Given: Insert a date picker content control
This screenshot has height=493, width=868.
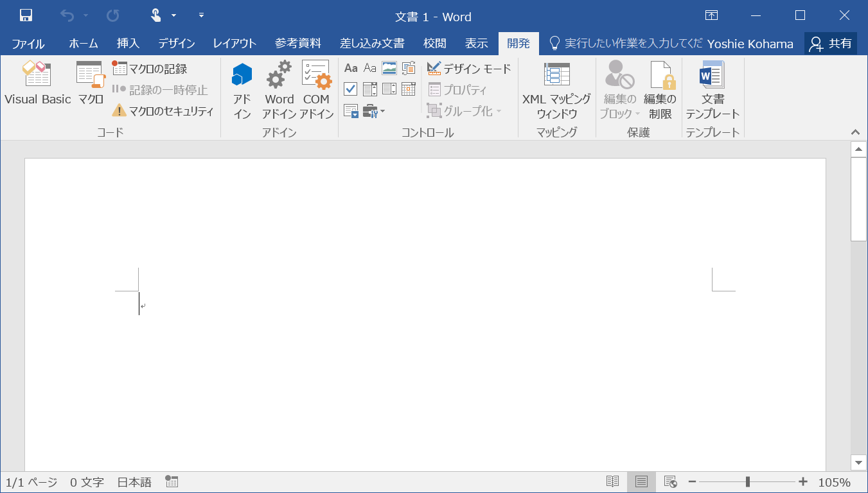Looking at the screenshot, I should coord(409,89).
